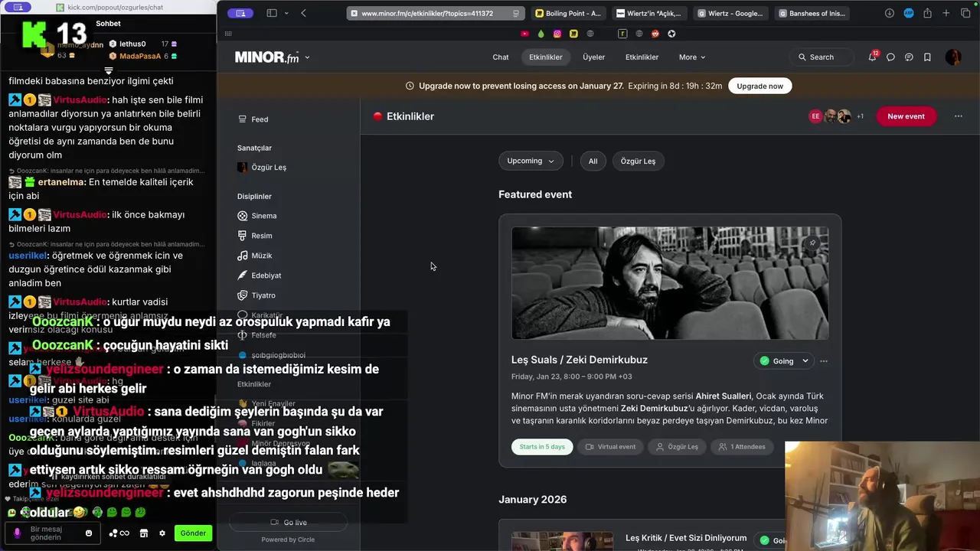Viewport: 980px width, 551px height.
Task: Open Leş Suals / Zeki Demirkubuz title
Action: pos(580,360)
